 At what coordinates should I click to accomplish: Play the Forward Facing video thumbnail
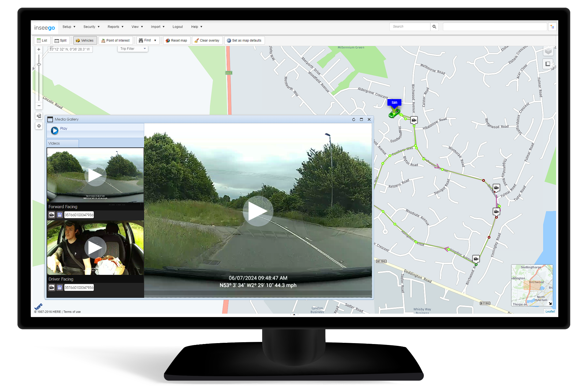pyautogui.click(x=95, y=175)
